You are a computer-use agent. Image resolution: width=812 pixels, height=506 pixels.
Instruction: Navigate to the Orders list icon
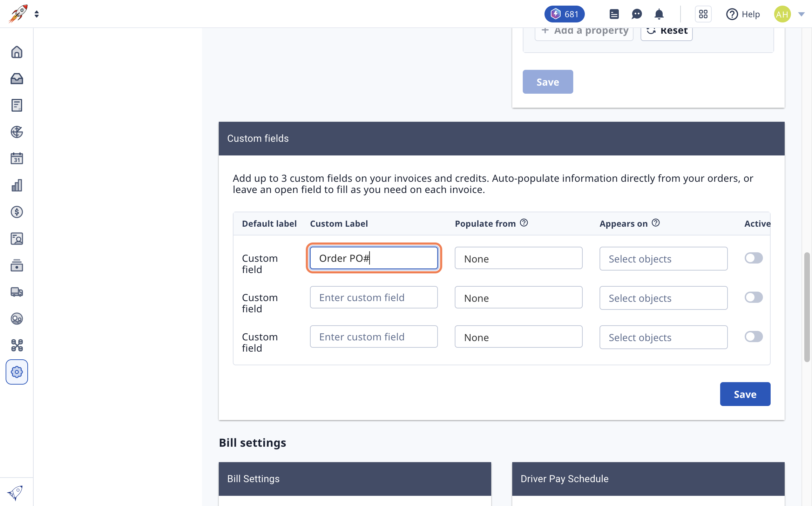pyautogui.click(x=17, y=105)
